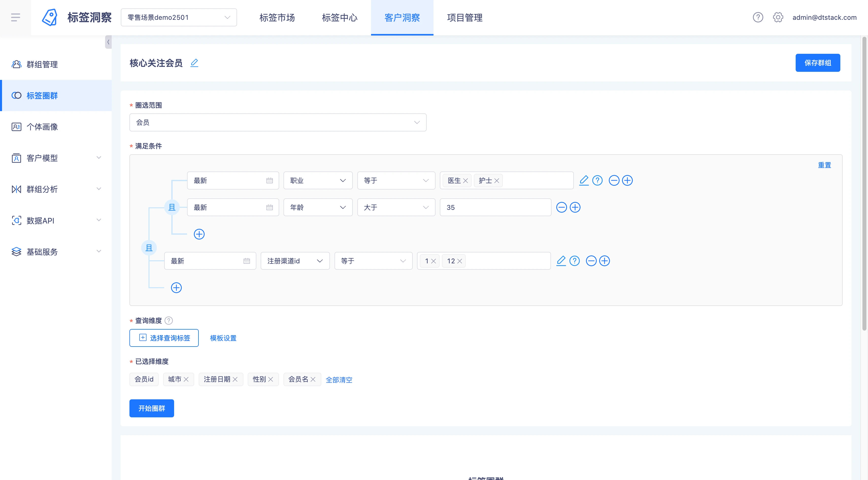This screenshot has height=480, width=868.
Task: Remove the 年龄 condition with the minus icon
Action: click(x=561, y=207)
